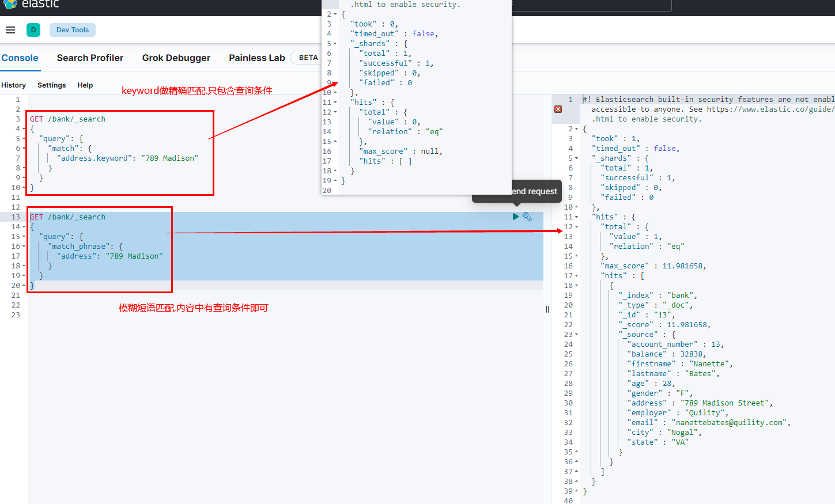Image resolution: width=835 pixels, height=504 pixels.
Task: Click "max_score" : null in the overlaid response
Action: point(401,151)
